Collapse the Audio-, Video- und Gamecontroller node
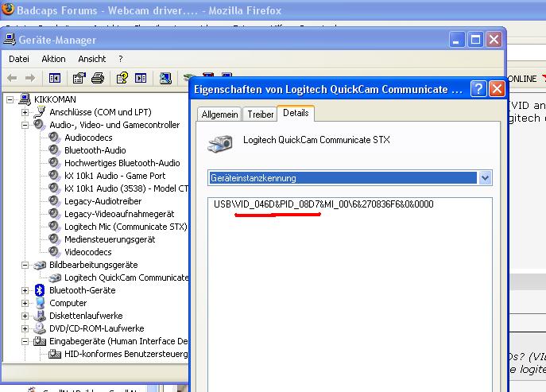Viewport: 546px width, 392px height. [25, 125]
